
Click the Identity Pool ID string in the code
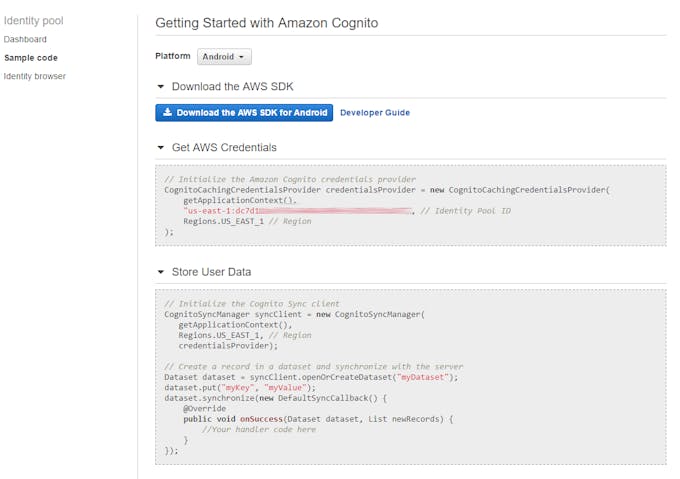tap(298, 211)
